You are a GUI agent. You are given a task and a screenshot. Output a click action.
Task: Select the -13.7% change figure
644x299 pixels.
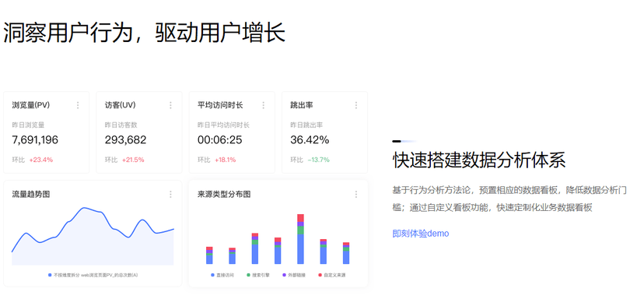click(319, 160)
